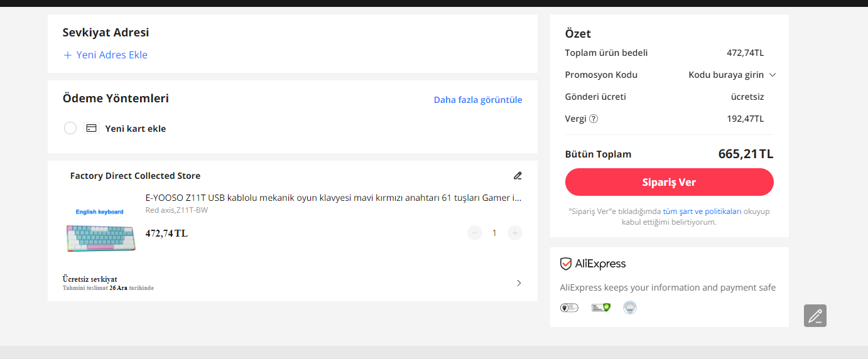This screenshot has width=868, height=359.
Task: Click the Vergi help question mark icon
Action: point(594,119)
